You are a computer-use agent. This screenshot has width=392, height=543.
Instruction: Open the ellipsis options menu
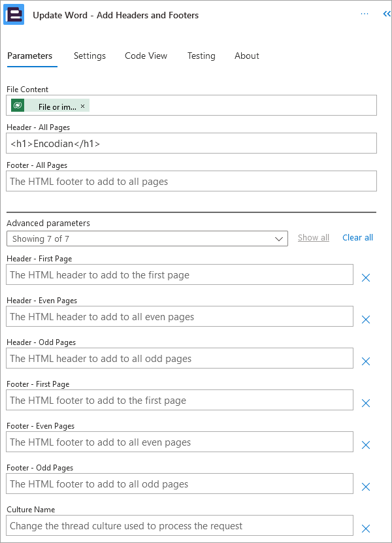click(365, 14)
